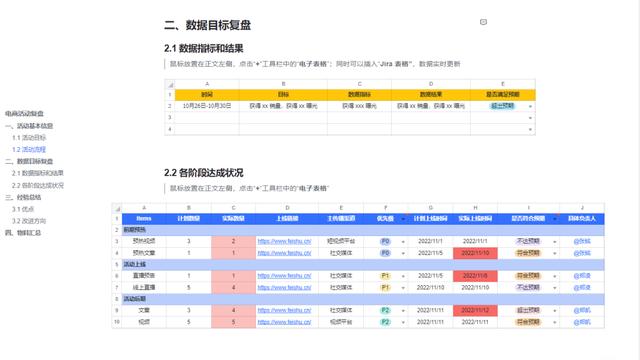Image resolution: width=640 pixels, height=360 pixels.
Task: Open status dropdown arrow for 线上直播 row
Action: 555,288
